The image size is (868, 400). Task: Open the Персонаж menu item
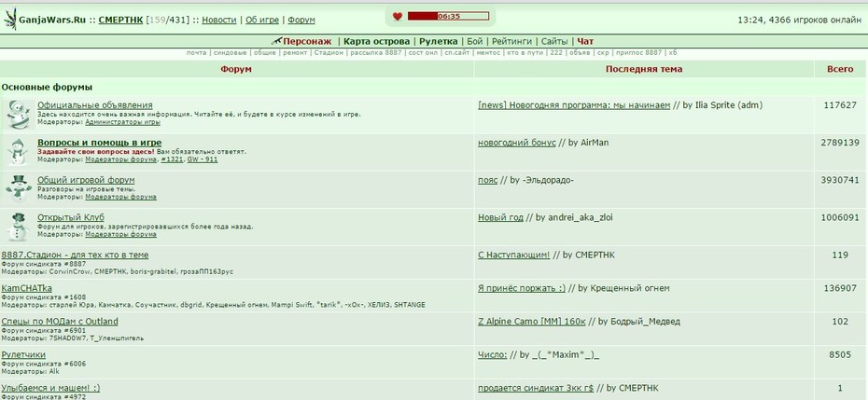click(307, 41)
